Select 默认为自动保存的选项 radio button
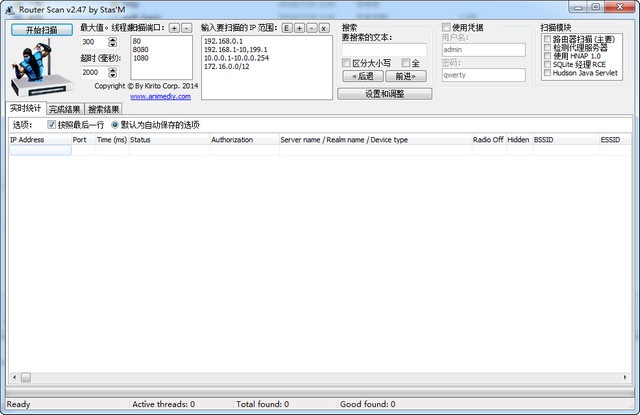This screenshot has width=640, height=415. pos(115,124)
